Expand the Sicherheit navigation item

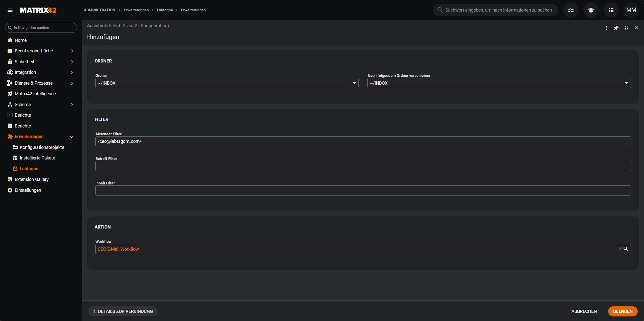(x=72, y=62)
